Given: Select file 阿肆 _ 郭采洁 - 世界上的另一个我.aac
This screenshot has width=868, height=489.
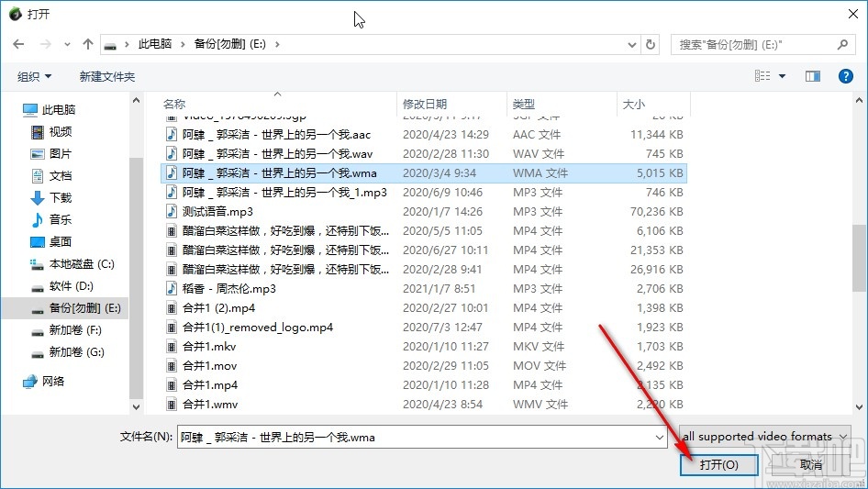Looking at the screenshot, I should pos(424,135).
